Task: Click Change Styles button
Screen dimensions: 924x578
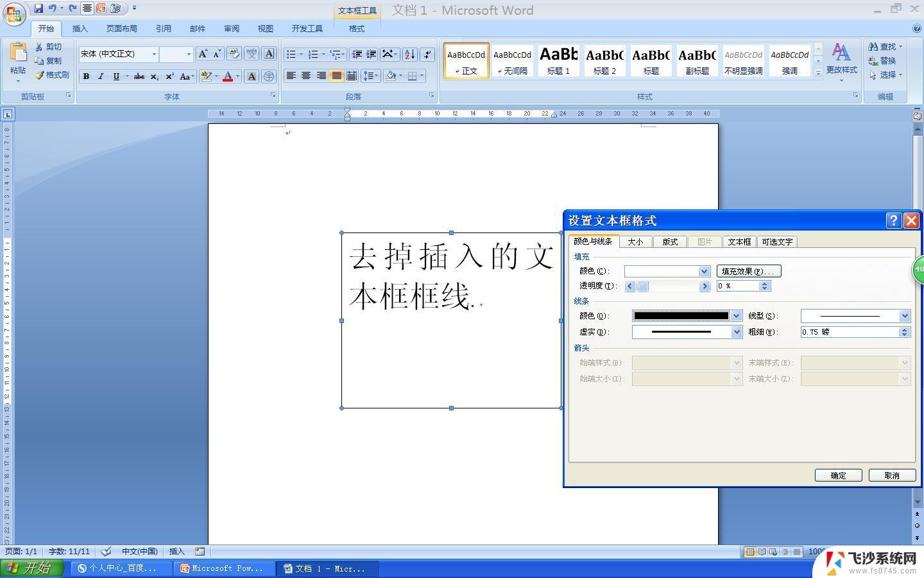Action: [x=841, y=63]
